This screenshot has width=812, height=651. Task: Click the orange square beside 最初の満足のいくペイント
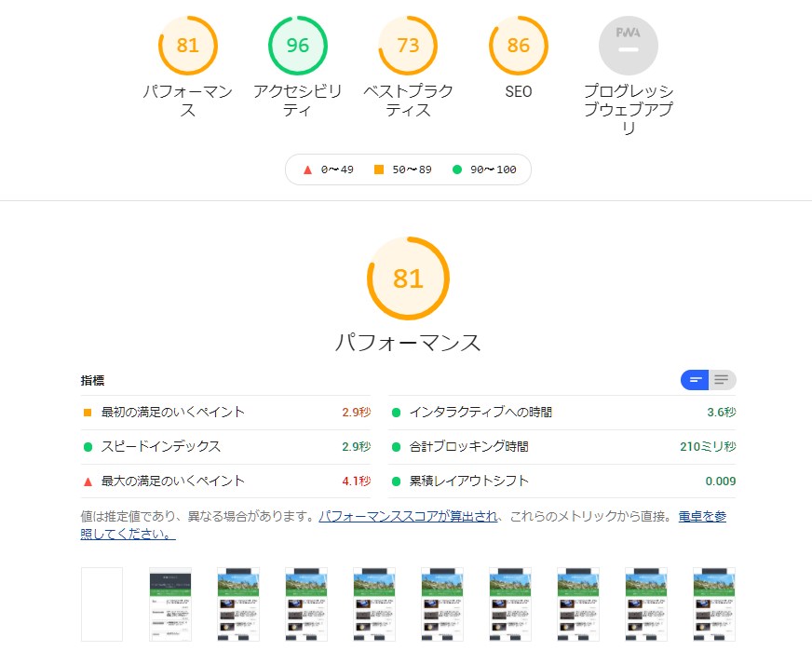[x=88, y=413]
